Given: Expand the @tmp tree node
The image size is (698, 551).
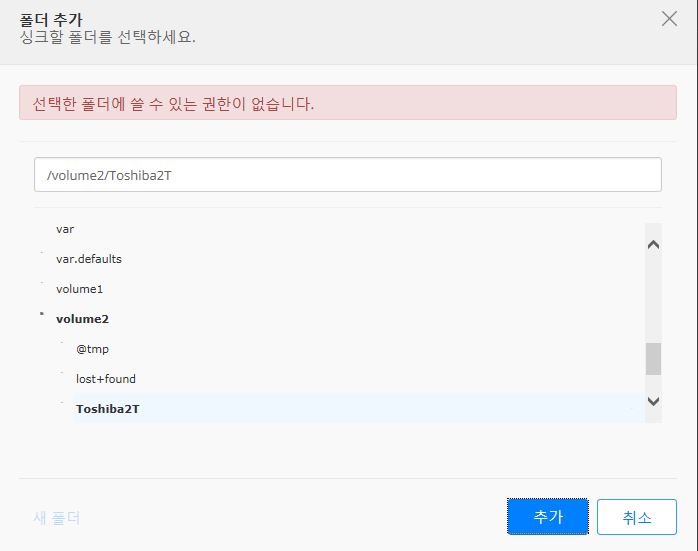Looking at the screenshot, I should point(61,342).
